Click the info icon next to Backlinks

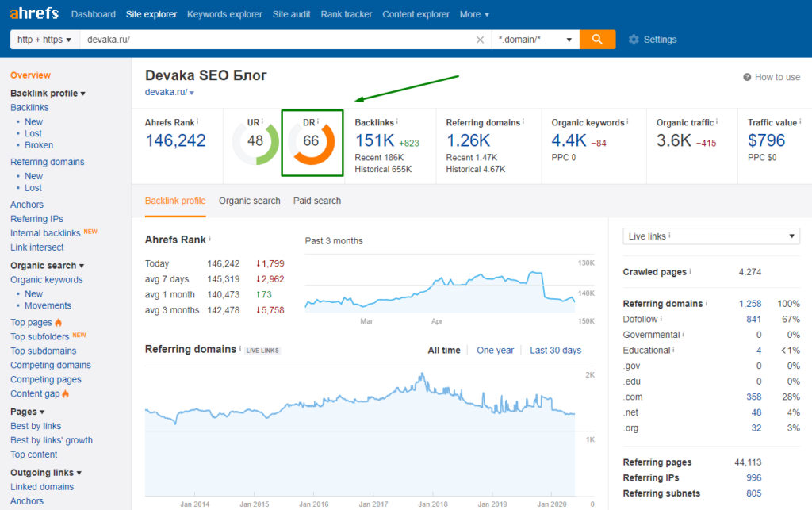tap(396, 121)
